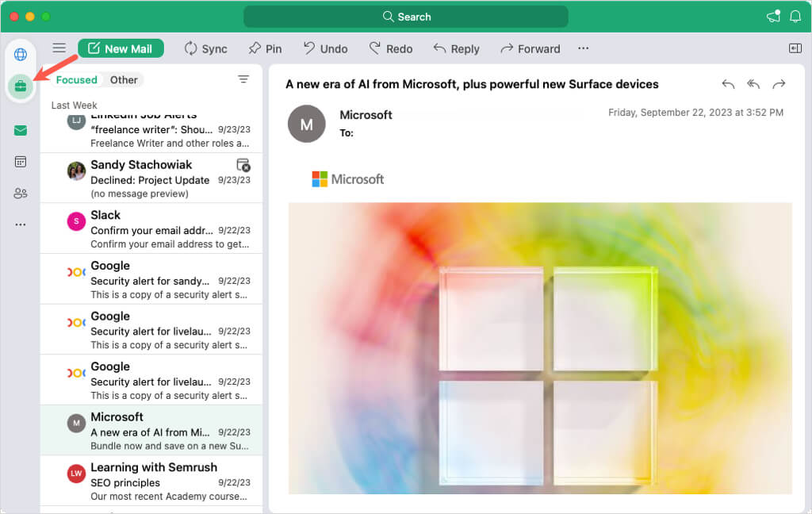
Task: Open the globe profile icon in sidebar
Action: (21, 55)
